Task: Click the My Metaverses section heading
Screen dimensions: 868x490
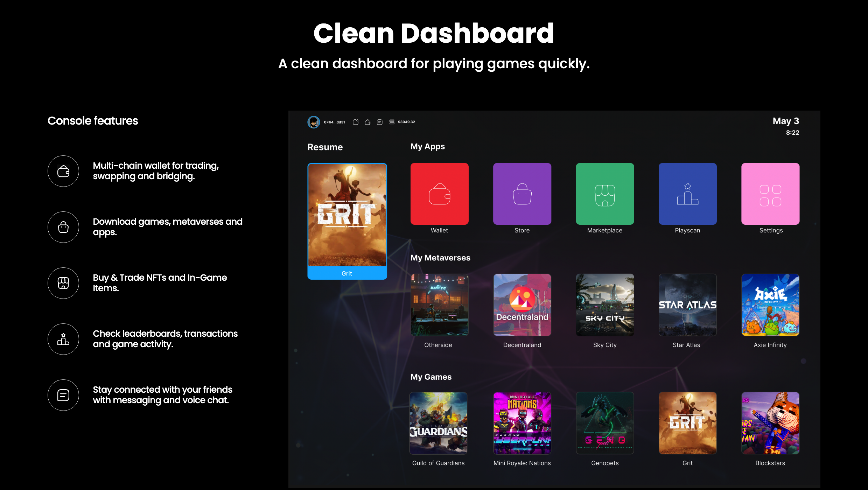Action: [x=440, y=258]
